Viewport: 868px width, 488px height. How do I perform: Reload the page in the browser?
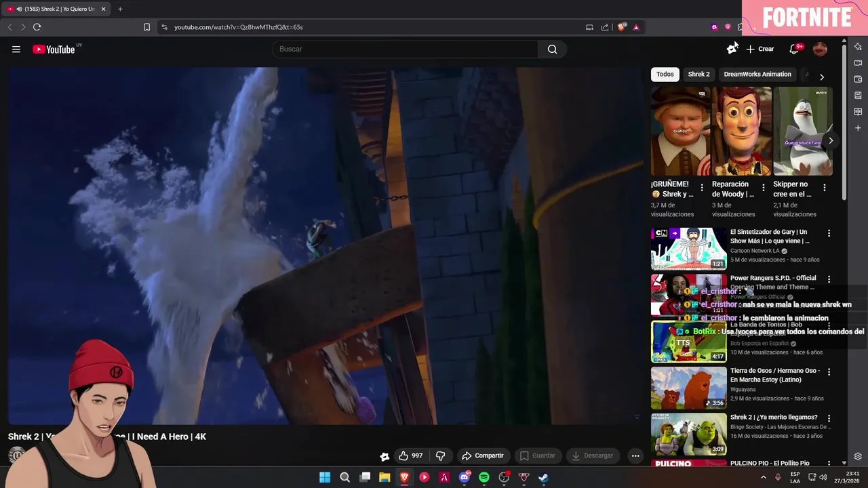[x=37, y=27]
